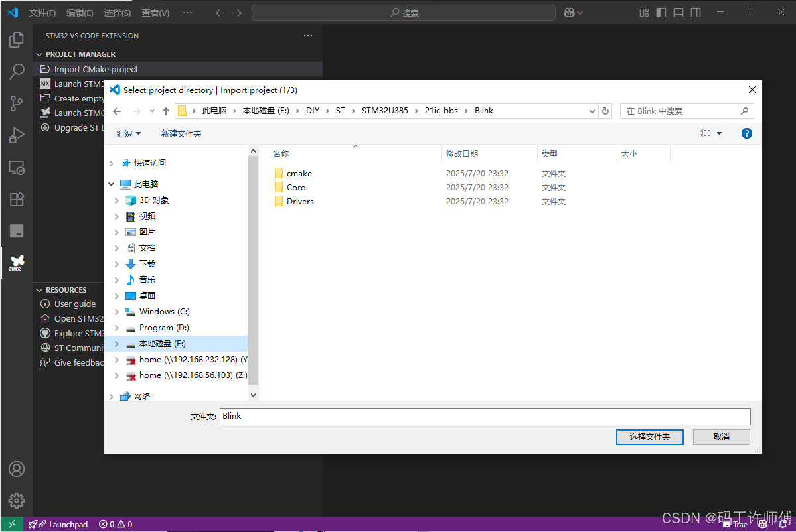Expand the Windows (C:) drive node
The height and width of the screenshot is (532, 796).
click(x=117, y=312)
